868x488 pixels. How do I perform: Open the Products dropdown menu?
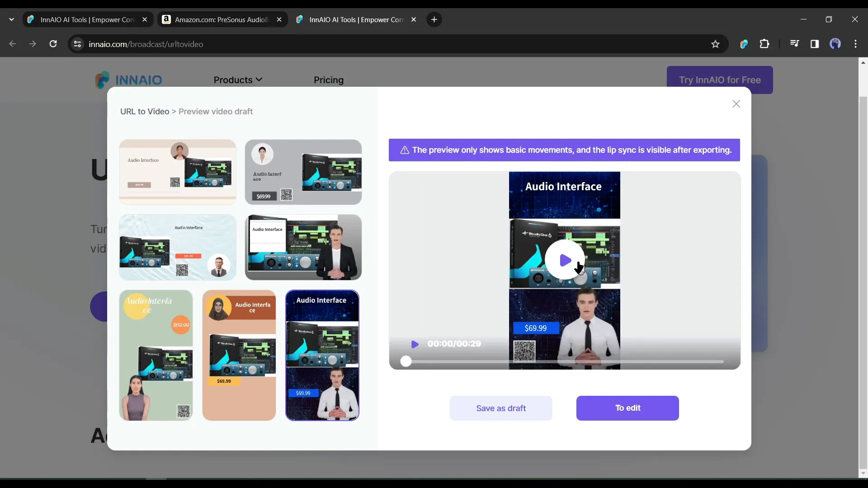pyautogui.click(x=238, y=79)
